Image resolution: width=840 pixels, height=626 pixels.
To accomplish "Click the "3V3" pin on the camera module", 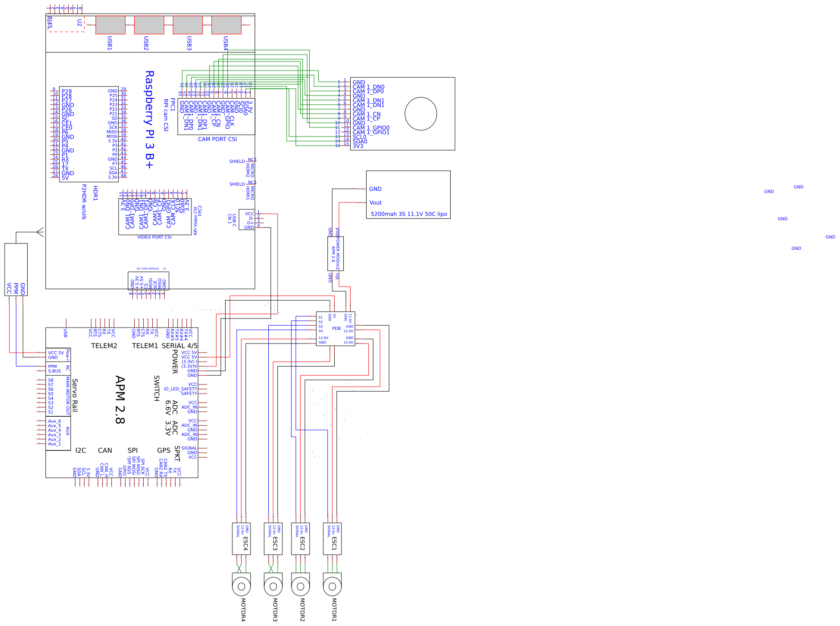I will tap(358, 146).
